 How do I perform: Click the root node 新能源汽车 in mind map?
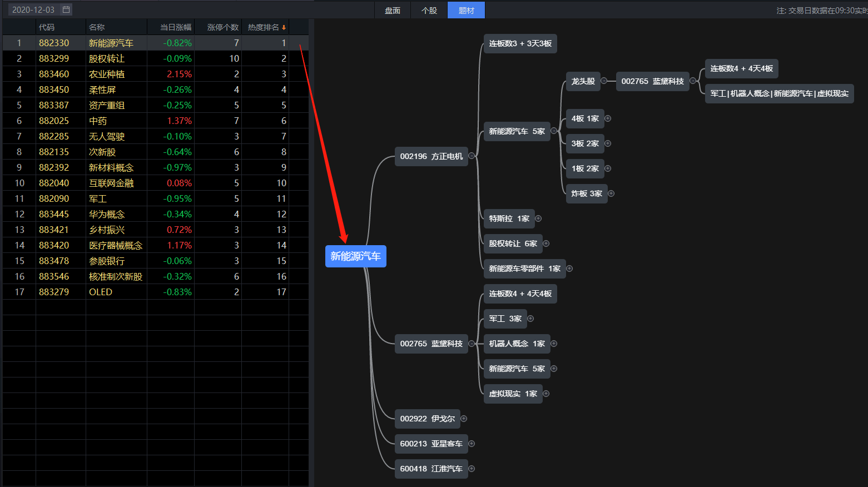click(355, 256)
